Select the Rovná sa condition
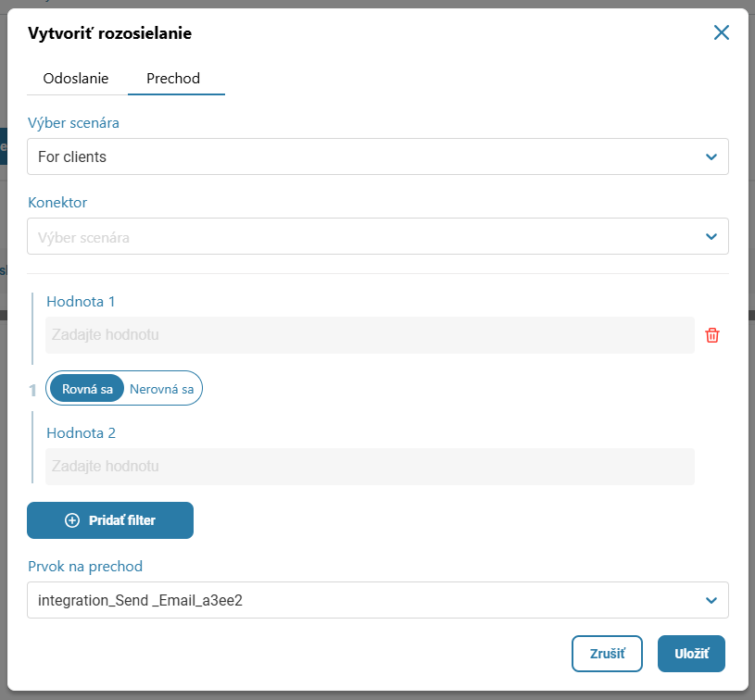This screenshot has height=700, width=755. coord(87,389)
